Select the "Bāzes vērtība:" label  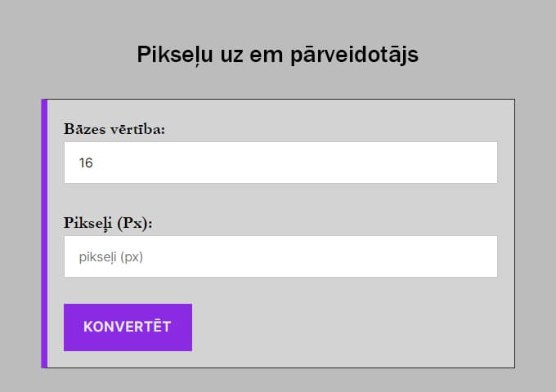(114, 129)
